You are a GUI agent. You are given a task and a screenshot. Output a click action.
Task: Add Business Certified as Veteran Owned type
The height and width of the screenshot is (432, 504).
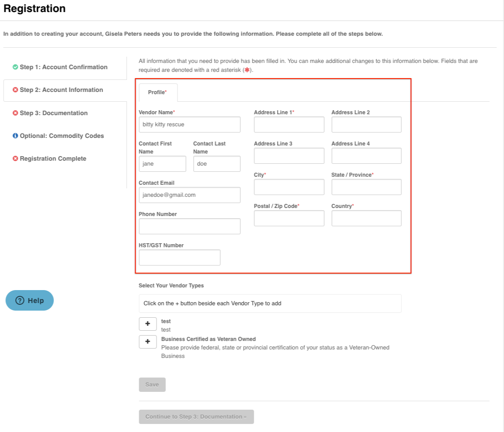click(x=148, y=342)
